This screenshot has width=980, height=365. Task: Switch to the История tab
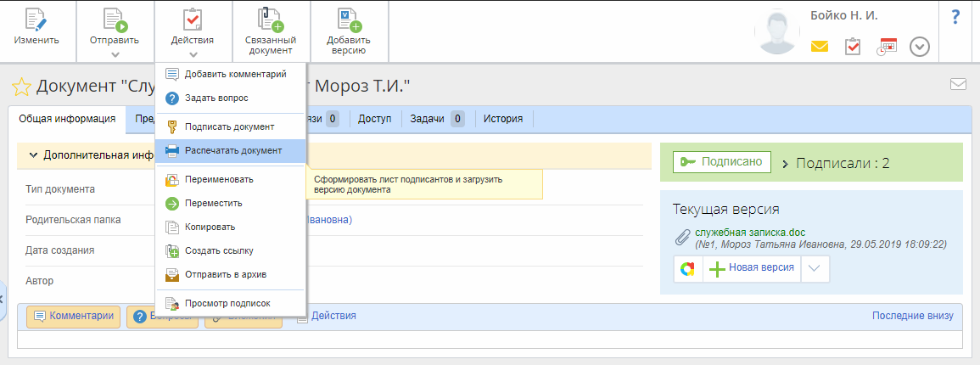pyautogui.click(x=502, y=119)
